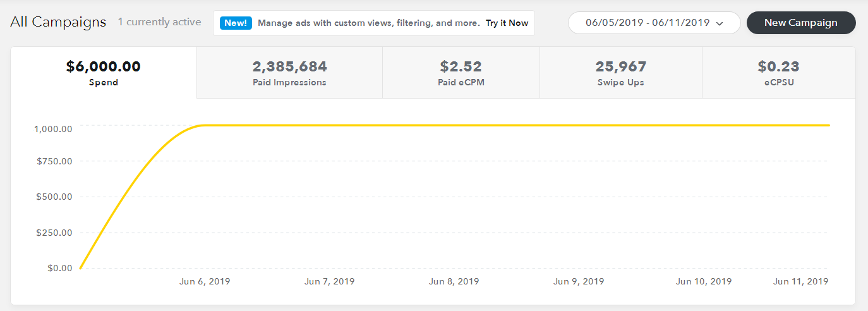Click the 1 currently active label
868x311 pixels.
point(159,22)
